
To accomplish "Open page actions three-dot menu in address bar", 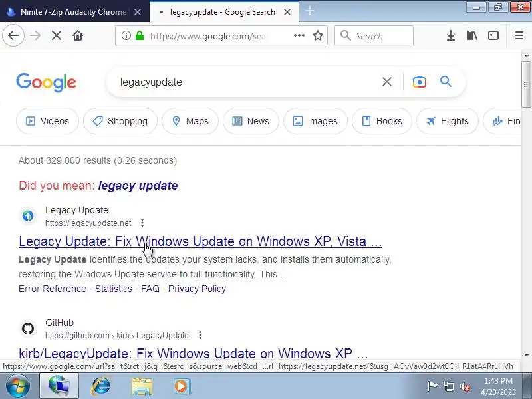I will click(x=299, y=35).
